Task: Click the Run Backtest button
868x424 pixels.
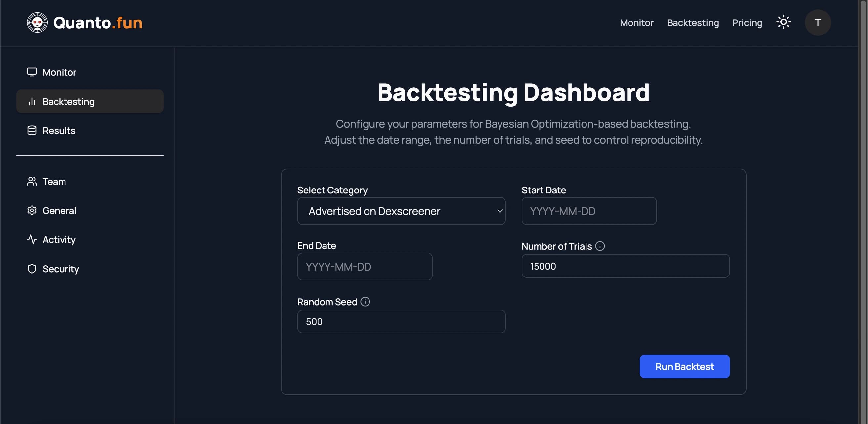Action: click(685, 366)
